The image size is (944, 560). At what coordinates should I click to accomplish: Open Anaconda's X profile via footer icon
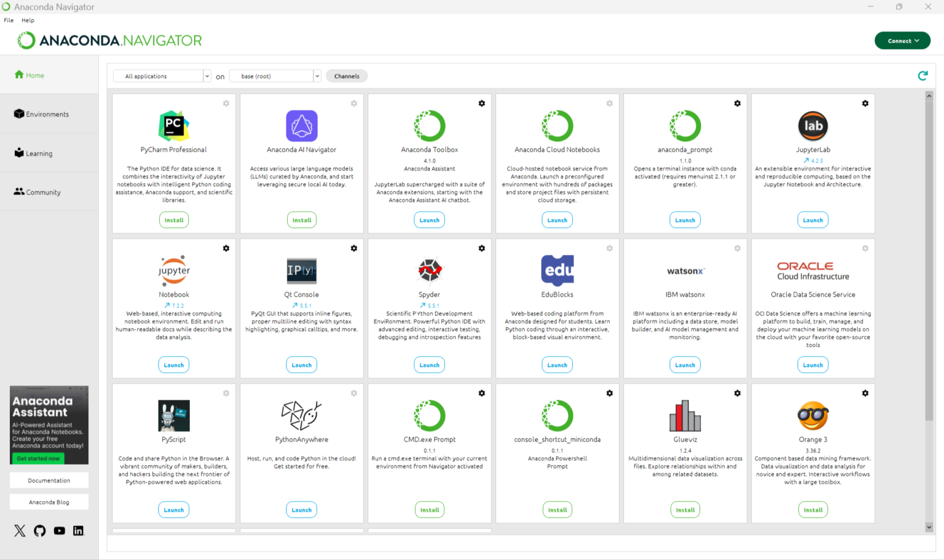click(20, 531)
